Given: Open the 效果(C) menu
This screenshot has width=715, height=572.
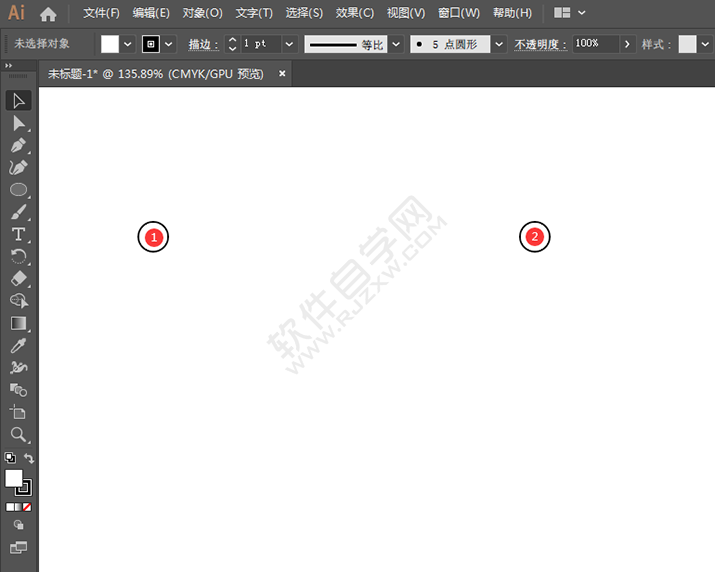Looking at the screenshot, I should pos(355,13).
